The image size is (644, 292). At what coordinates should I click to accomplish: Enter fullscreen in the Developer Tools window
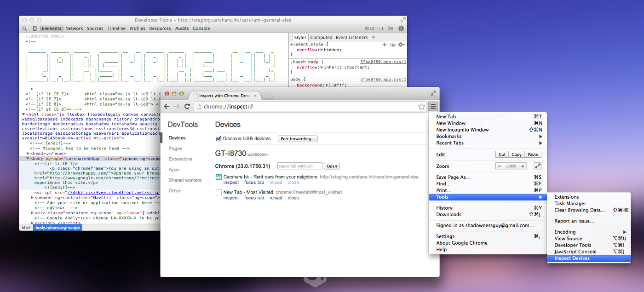(403, 20)
